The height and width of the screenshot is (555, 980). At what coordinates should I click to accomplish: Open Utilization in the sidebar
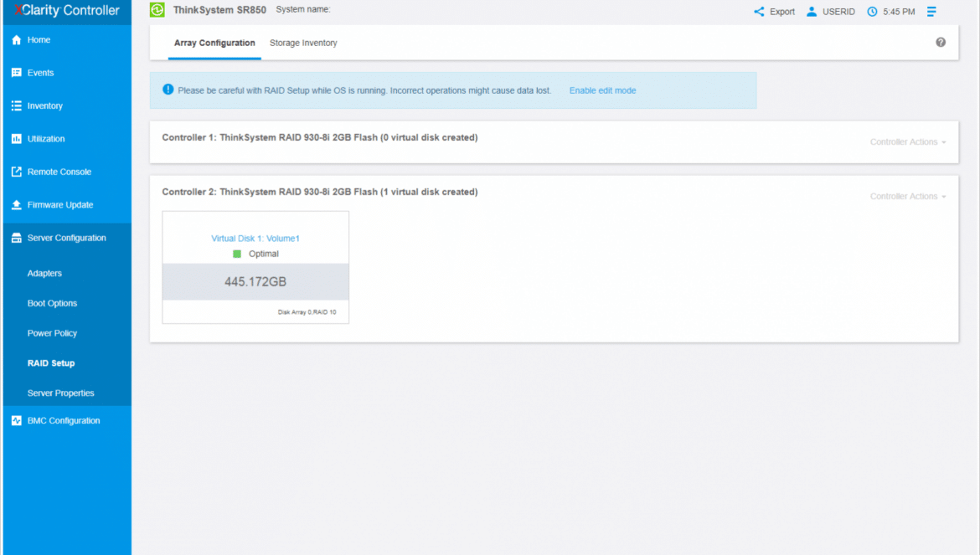click(46, 139)
